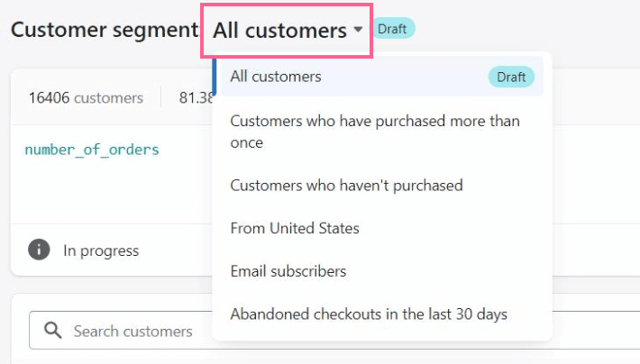Click the Search customers input field
The image size is (640, 364).
point(334,331)
